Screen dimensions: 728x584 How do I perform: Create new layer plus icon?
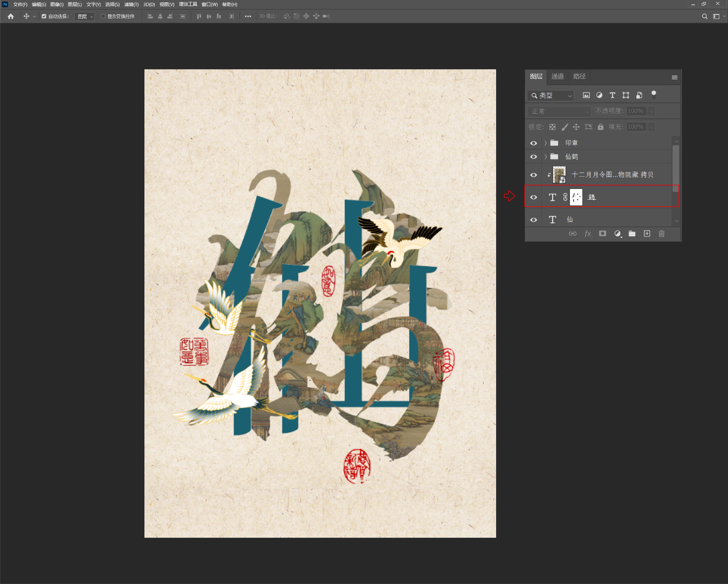(647, 234)
